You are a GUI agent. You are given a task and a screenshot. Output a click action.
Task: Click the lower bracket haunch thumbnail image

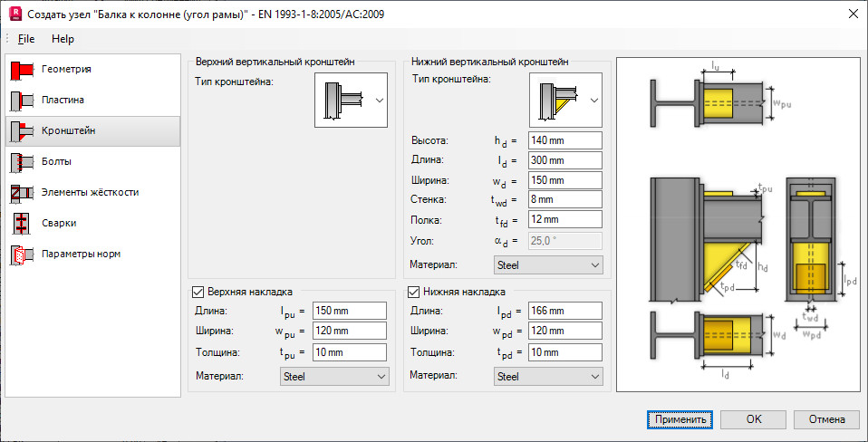point(558,101)
